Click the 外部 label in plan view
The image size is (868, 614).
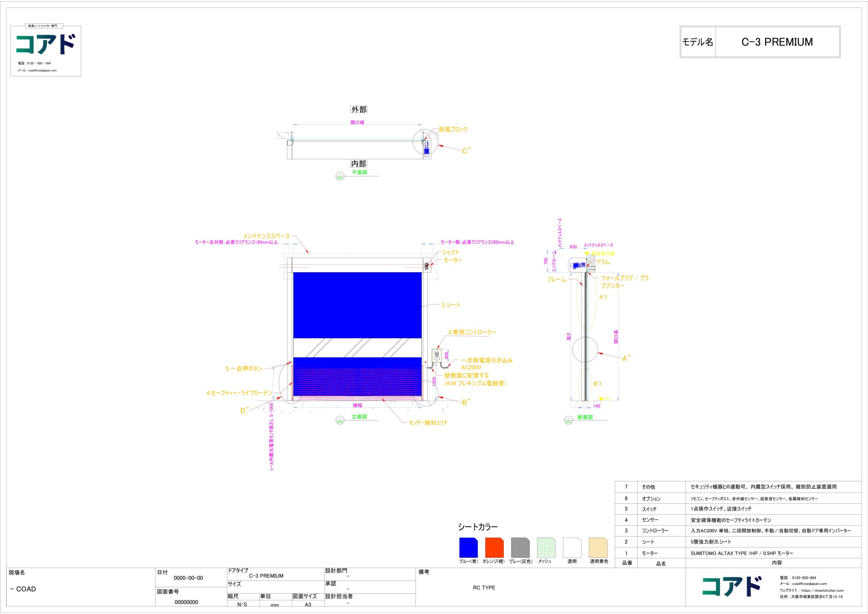(x=359, y=109)
